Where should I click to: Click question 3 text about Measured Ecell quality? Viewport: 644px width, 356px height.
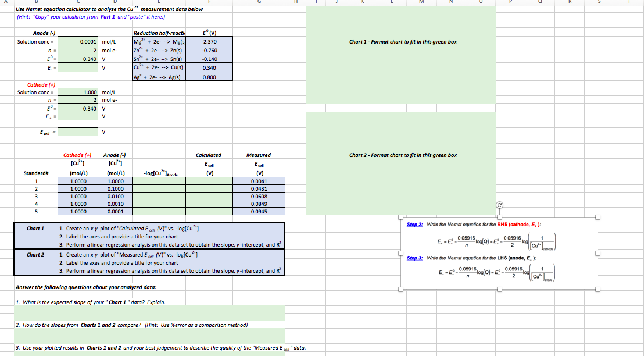[160, 348]
